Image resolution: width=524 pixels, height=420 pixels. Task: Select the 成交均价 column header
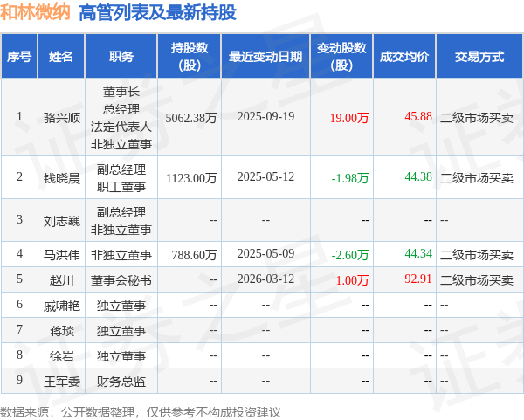(x=404, y=57)
